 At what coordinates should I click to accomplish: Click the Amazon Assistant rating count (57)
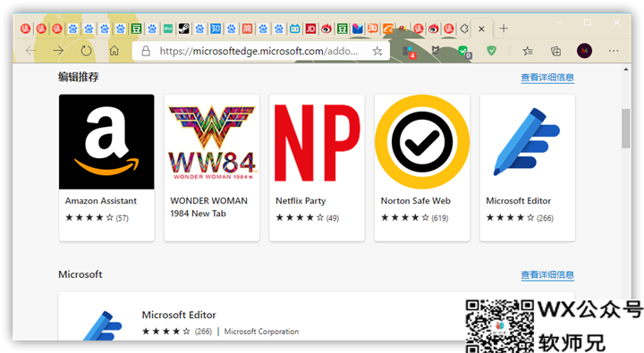122,218
